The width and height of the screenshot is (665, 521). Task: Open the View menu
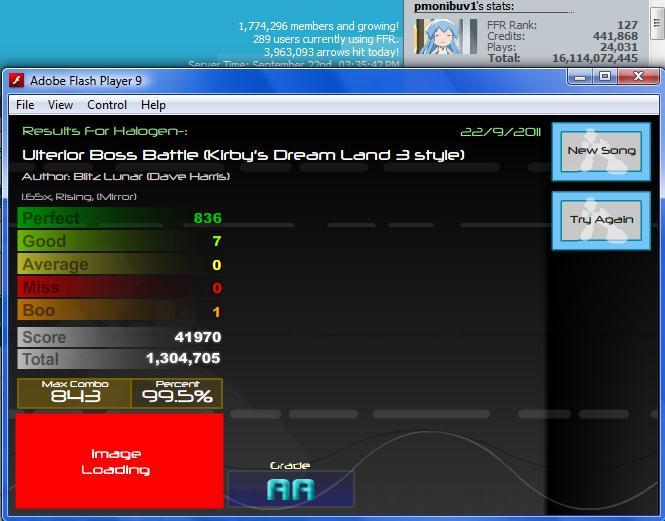point(60,105)
